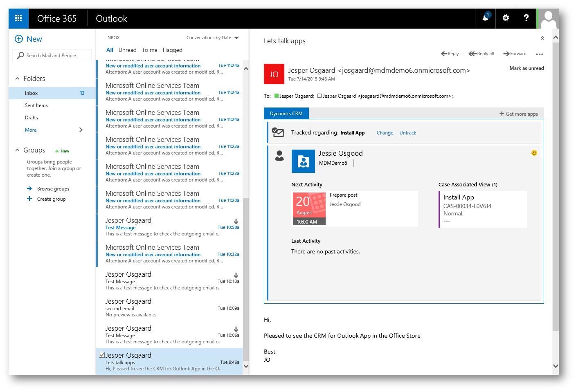Click the Reply arrow icon
576x392 pixels.
[x=444, y=54]
